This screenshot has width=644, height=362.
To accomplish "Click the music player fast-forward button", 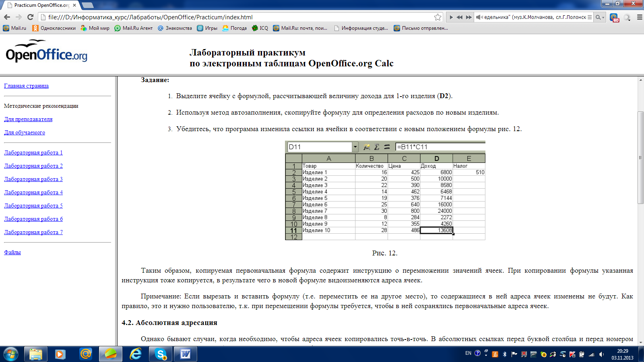I will [x=469, y=17].
